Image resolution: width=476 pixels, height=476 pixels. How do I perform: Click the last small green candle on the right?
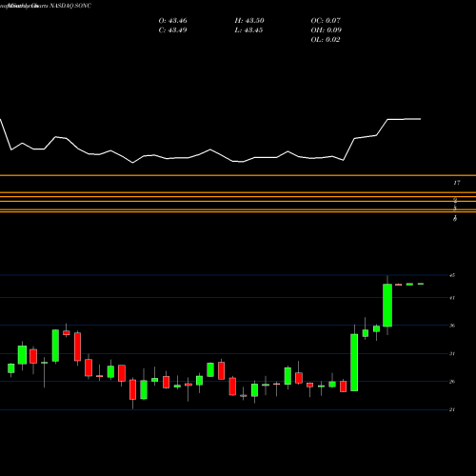[x=421, y=284]
